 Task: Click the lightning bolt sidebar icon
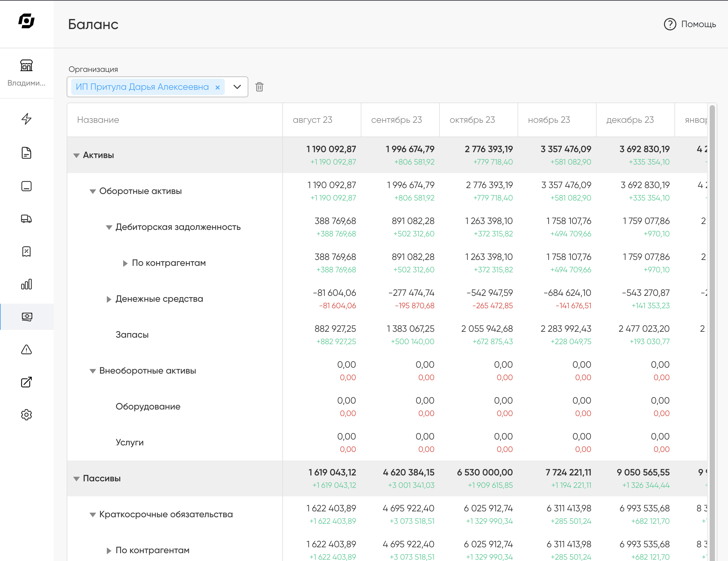[26, 119]
